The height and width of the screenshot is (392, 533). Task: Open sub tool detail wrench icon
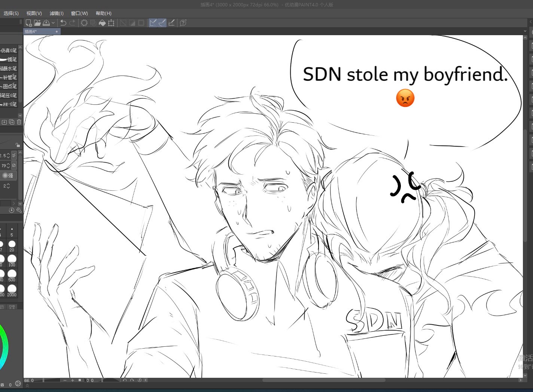coord(19,211)
